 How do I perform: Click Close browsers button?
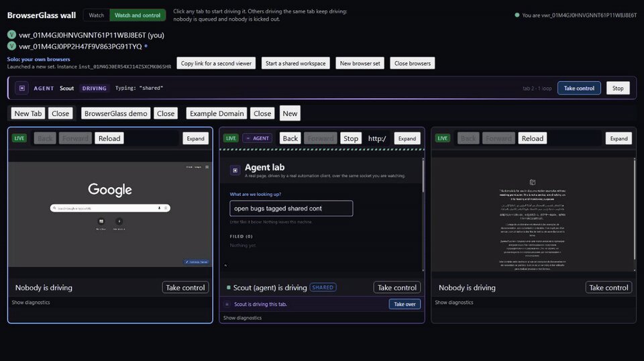click(413, 63)
